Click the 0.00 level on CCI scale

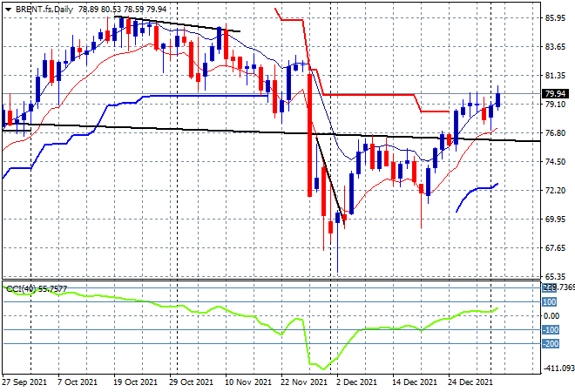551,316
